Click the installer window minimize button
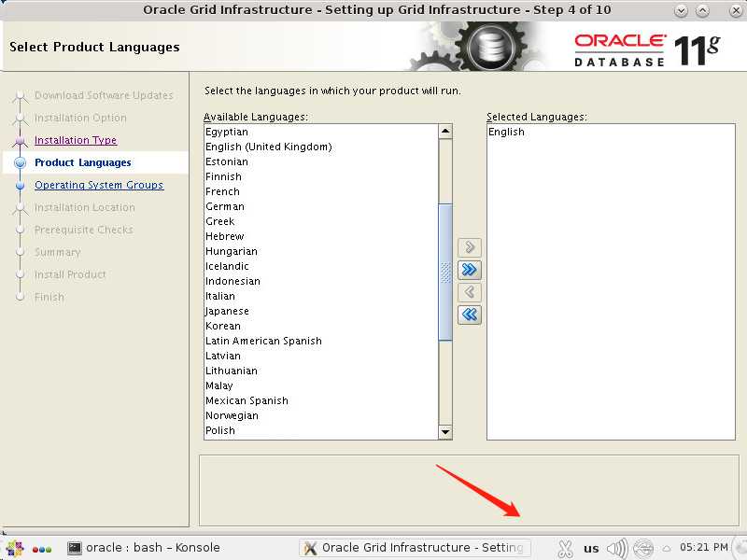Image resolution: width=747 pixels, height=560 pixels. (682, 10)
